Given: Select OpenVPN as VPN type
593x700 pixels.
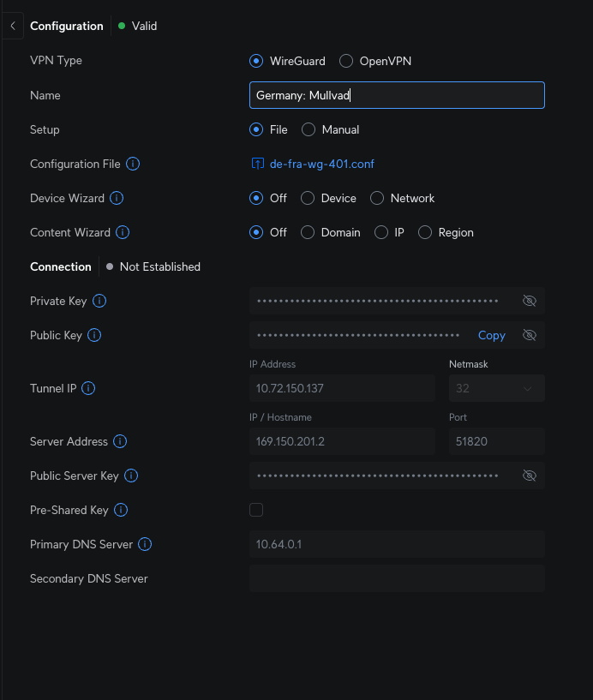Looking at the screenshot, I should coord(346,61).
